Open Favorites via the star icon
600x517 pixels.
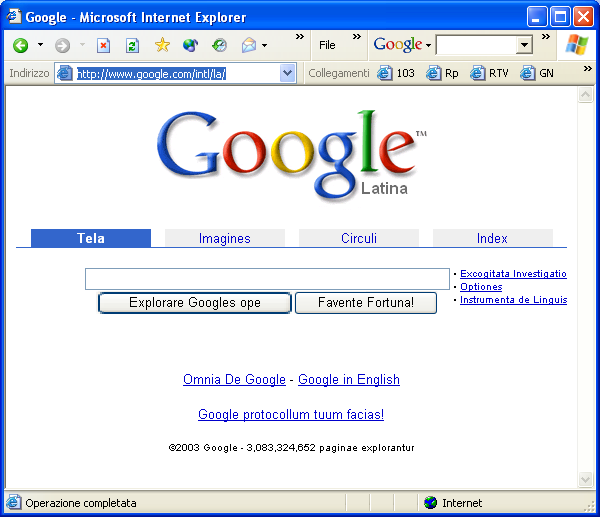(x=162, y=45)
